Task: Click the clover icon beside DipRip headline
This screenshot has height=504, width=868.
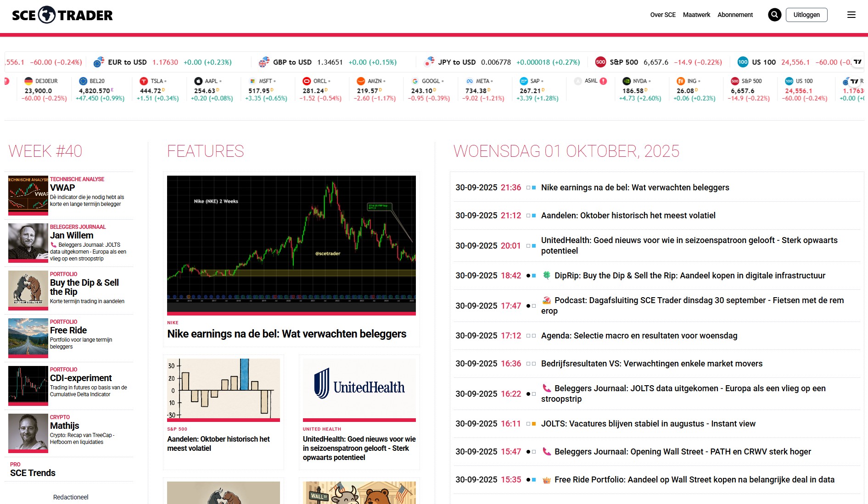Action: pyautogui.click(x=547, y=275)
